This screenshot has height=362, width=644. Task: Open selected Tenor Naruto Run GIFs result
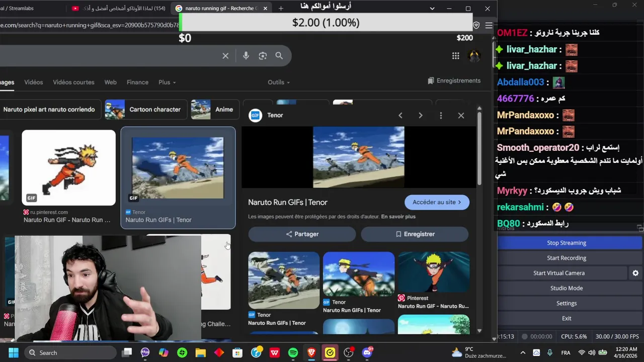click(178, 177)
